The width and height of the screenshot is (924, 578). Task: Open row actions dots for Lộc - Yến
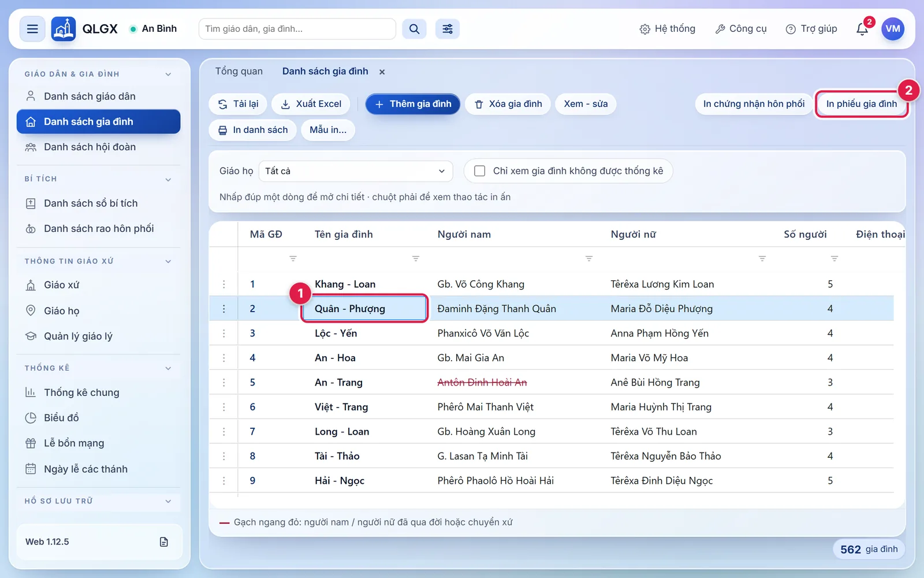pos(224,333)
